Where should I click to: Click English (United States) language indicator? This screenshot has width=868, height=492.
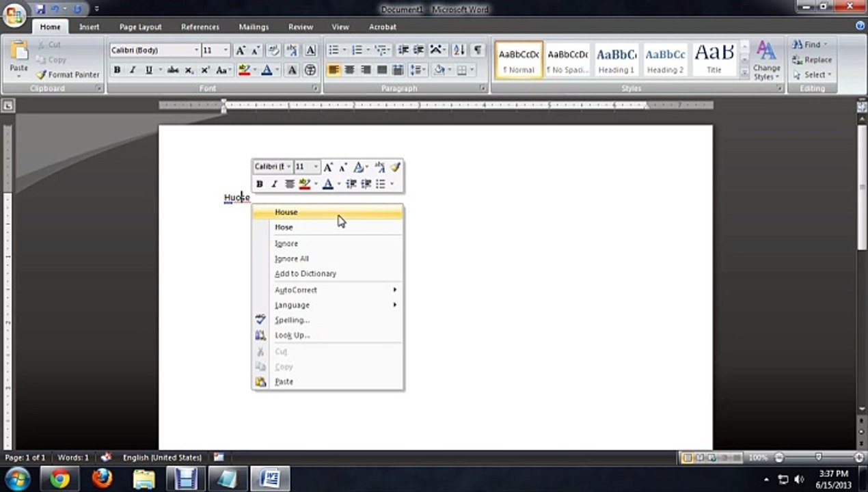pos(162,457)
